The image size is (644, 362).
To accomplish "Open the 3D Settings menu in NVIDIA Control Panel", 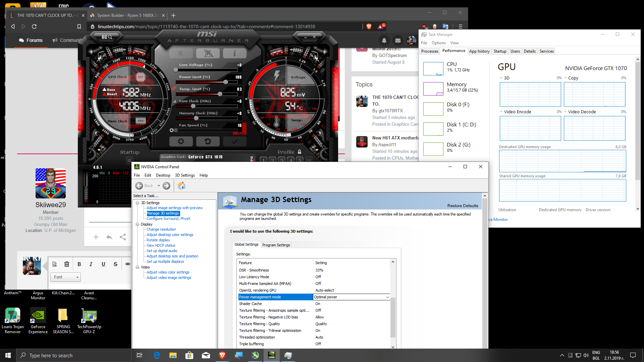I will click(x=185, y=175).
